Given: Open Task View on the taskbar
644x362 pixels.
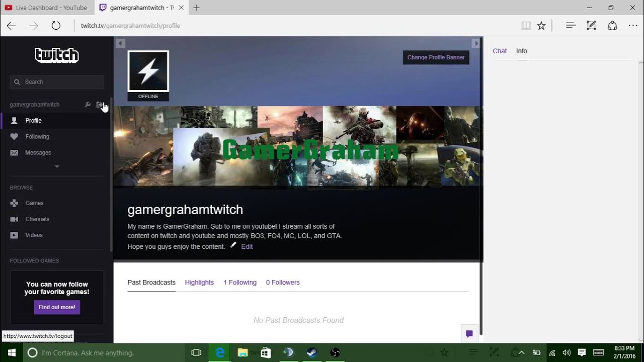Looking at the screenshot, I should click(x=197, y=352).
